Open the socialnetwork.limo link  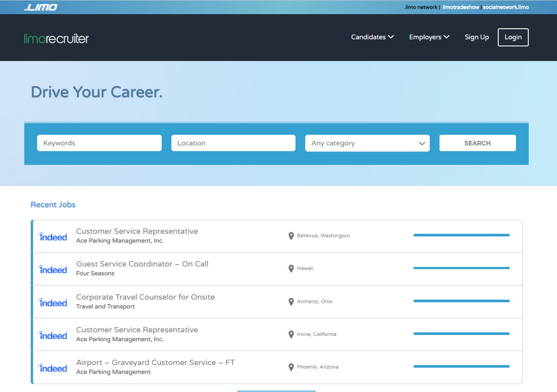click(x=506, y=7)
